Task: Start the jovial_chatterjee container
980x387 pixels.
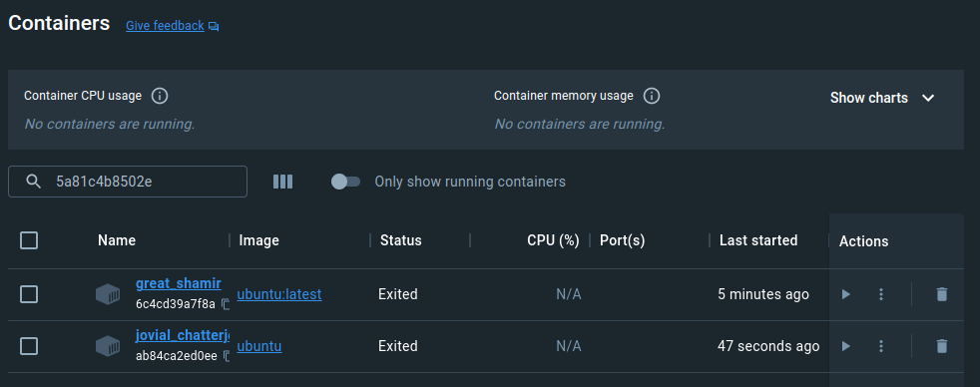Action: coord(845,346)
